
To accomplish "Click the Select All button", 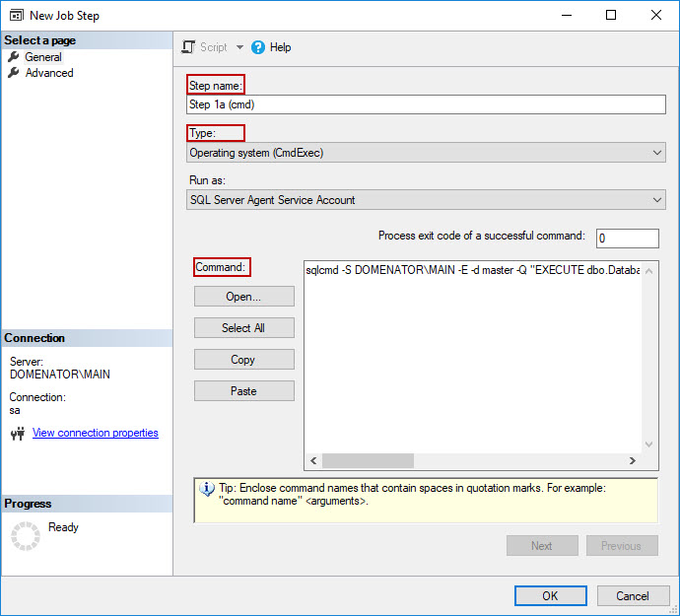I will pyautogui.click(x=244, y=328).
